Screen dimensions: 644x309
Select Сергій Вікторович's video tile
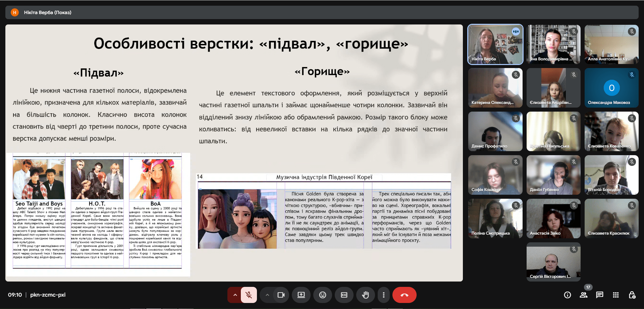pos(553,262)
